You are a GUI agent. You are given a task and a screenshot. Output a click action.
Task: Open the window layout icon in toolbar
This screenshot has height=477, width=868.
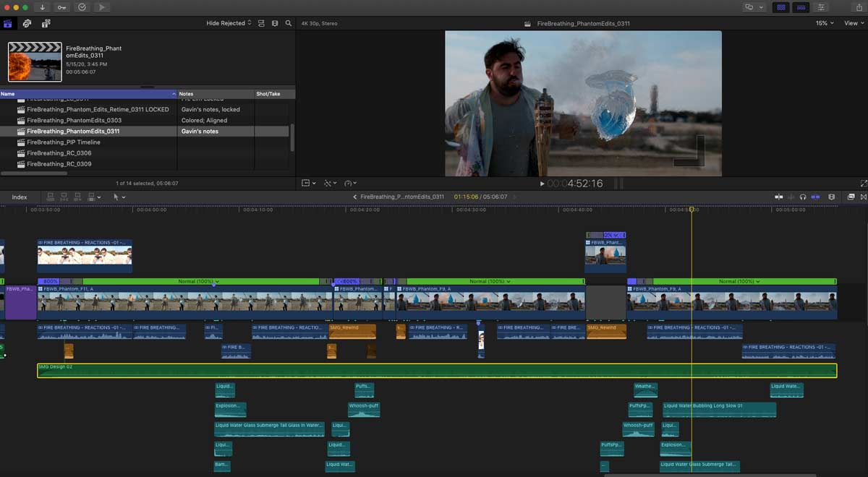[x=749, y=7]
